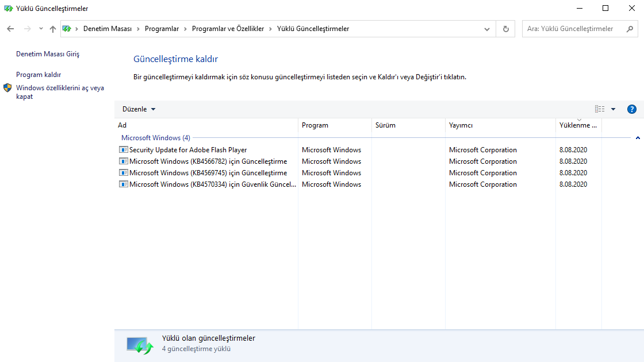Viewport: 644px width, 362px height.
Task: Go up one level with the up arrow
Action: point(52,29)
